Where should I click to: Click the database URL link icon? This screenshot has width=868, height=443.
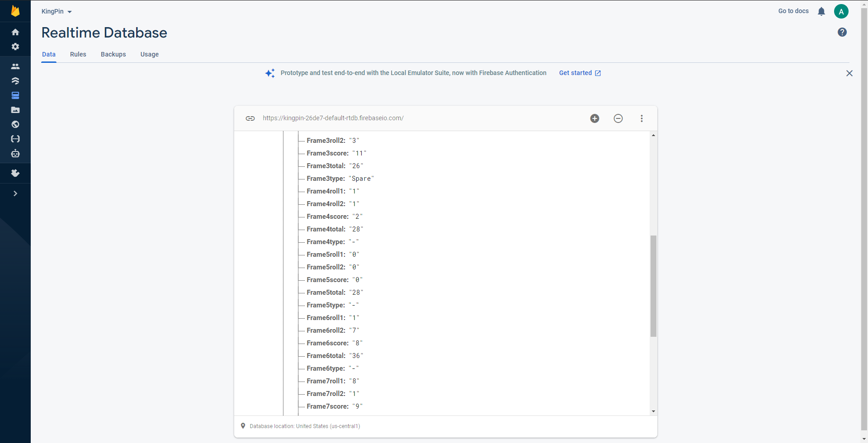coord(250,118)
